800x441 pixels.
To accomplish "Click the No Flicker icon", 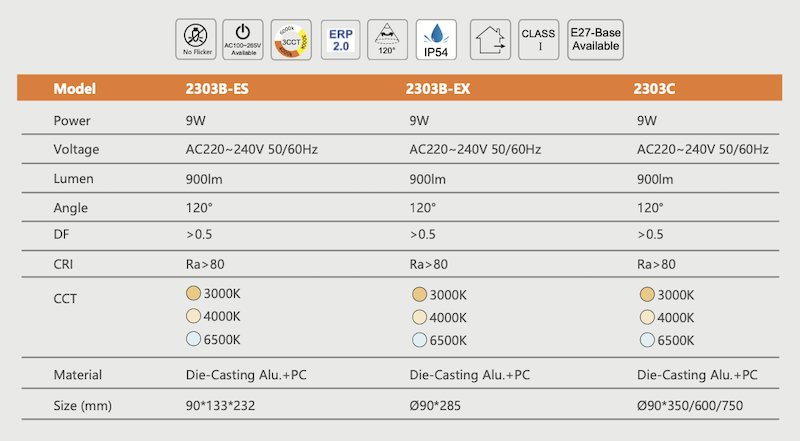I will coord(194,36).
